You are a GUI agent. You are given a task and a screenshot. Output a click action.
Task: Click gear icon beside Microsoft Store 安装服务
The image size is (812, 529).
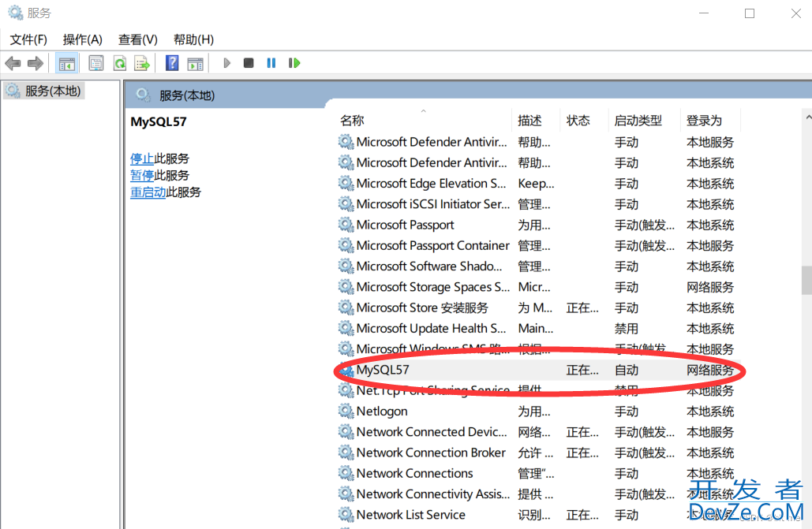pos(346,307)
